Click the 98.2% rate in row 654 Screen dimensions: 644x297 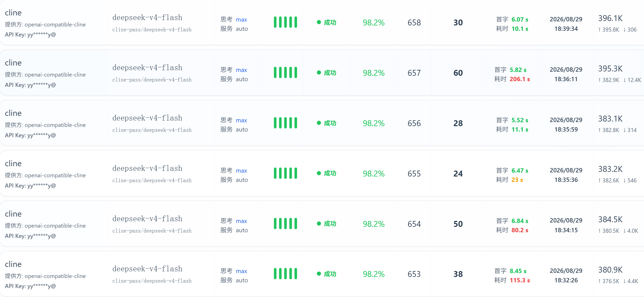tap(373, 224)
